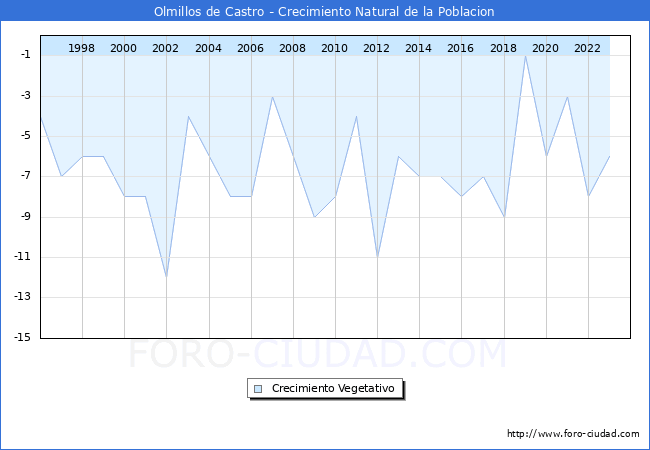Click the Crecimiento Vegetativo legend color swatch

(x=258, y=389)
